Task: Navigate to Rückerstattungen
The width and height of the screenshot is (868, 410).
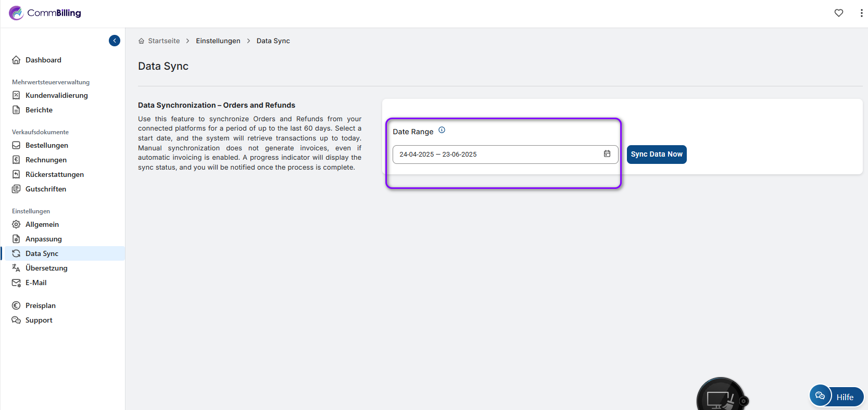Action: [x=55, y=174]
